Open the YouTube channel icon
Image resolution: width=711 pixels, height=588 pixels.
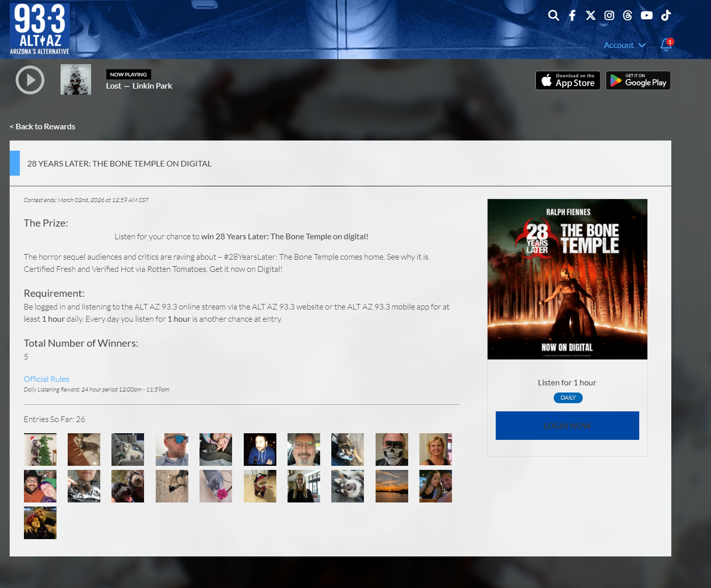646,15
